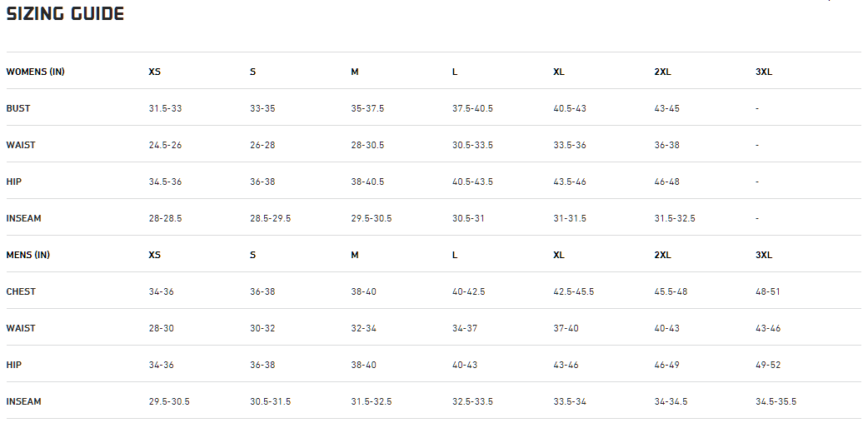The image size is (868, 428).
Task: Click men's 2XL hip value 46-49
Action: pos(667,365)
